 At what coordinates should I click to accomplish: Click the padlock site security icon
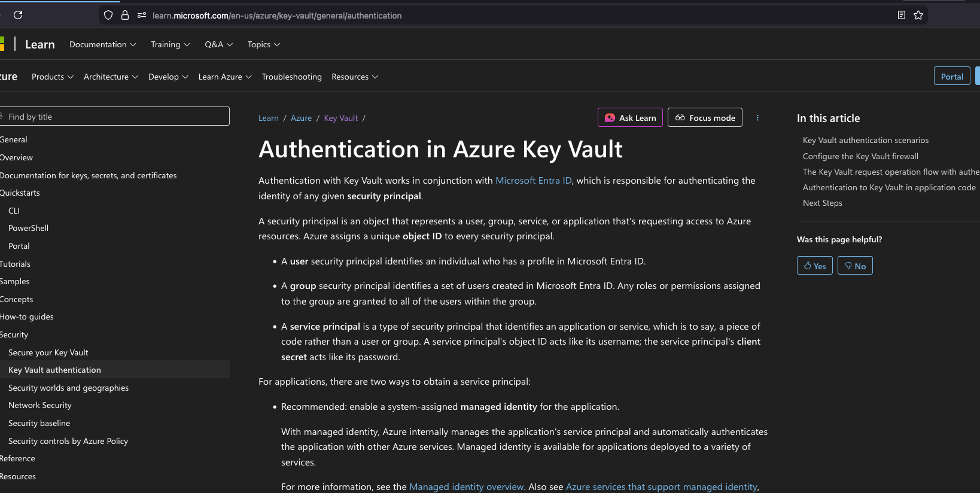(x=125, y=16)
